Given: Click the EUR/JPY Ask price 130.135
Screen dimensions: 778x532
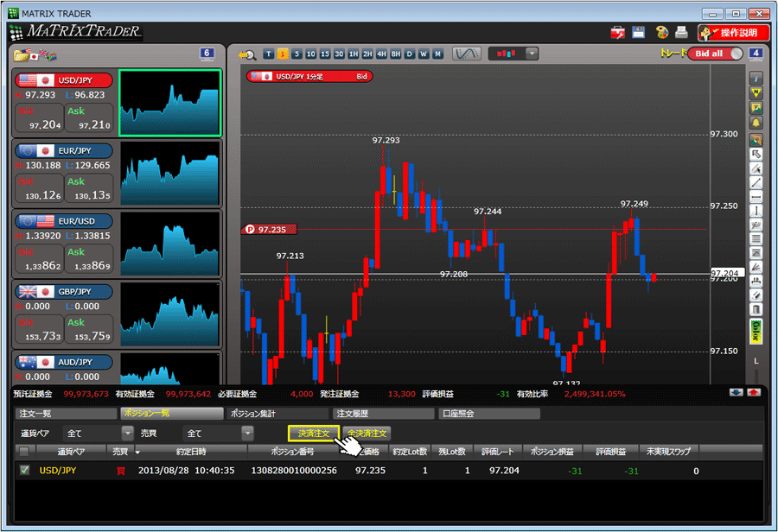Looking at the screenshot, I should (89, 188).
